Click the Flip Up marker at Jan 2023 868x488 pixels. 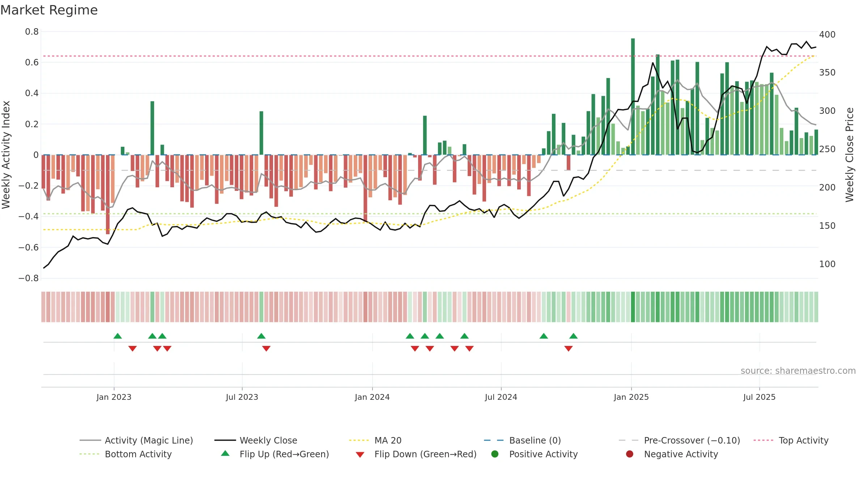coord(118,336)
